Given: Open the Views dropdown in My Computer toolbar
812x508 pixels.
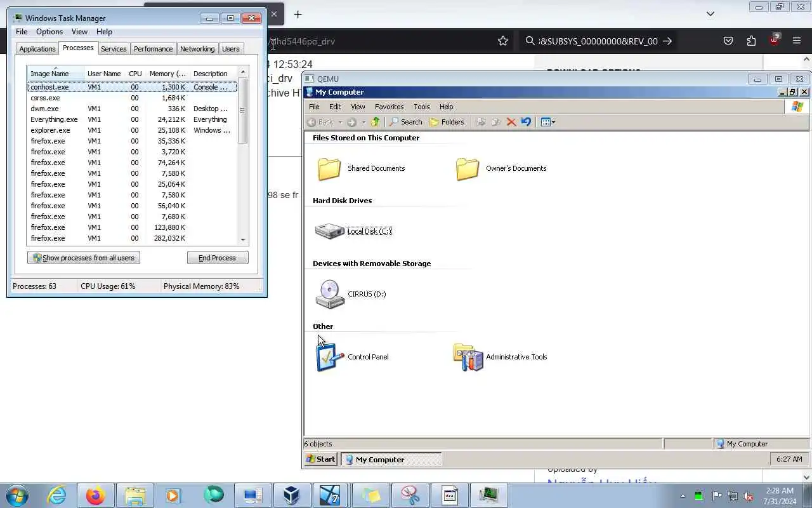Looking at the screenshot, I should coord(548,122).
